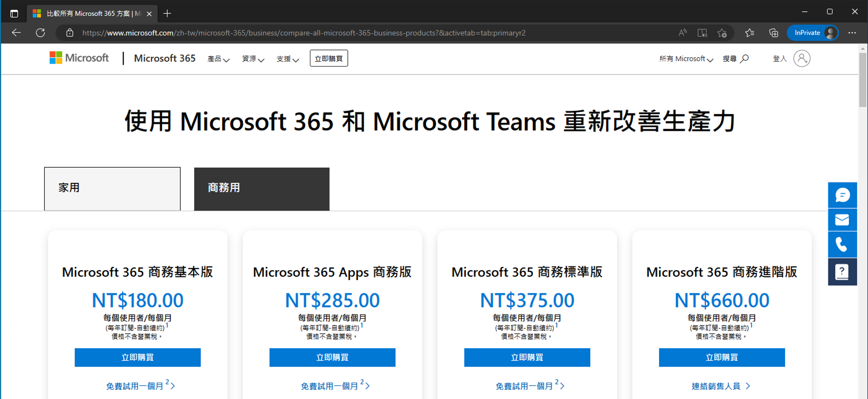This screenshot has height=399, width=868.
Task: Click the sign-in account avatar icon
Action: (x=802, y=59)
